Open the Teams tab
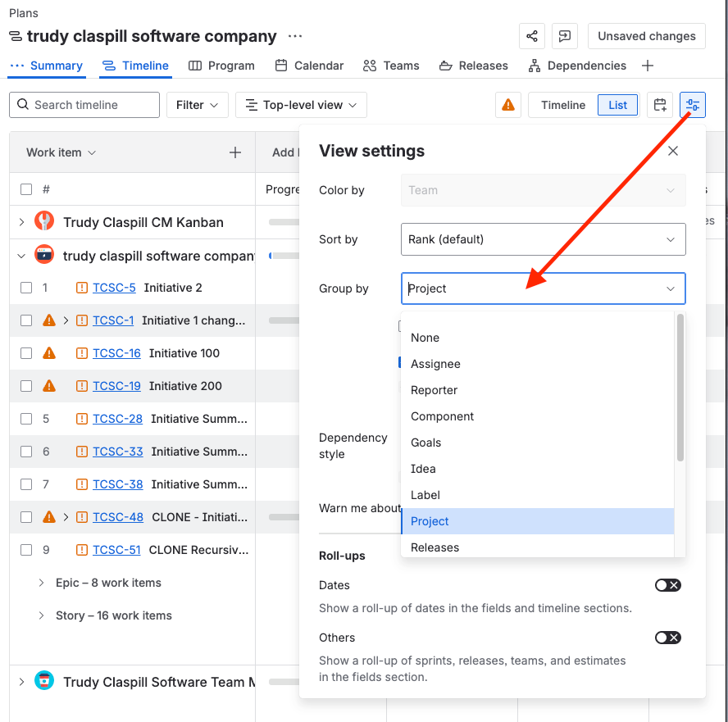 (391, 66)
